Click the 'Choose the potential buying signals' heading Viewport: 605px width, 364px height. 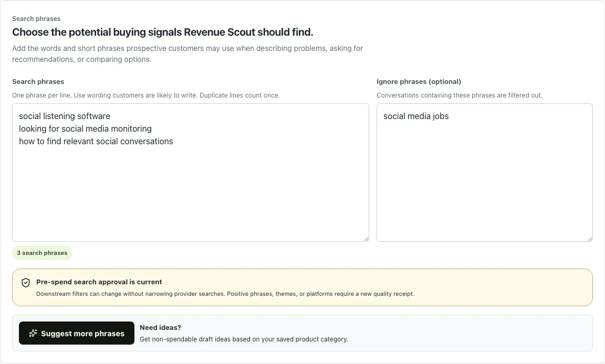click(x=162, y=32)
